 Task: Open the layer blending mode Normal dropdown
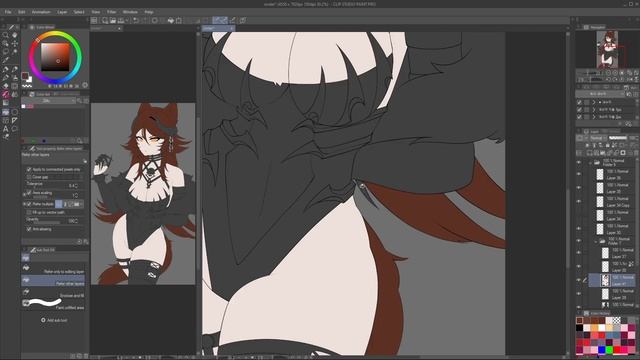tap(598, 138)
